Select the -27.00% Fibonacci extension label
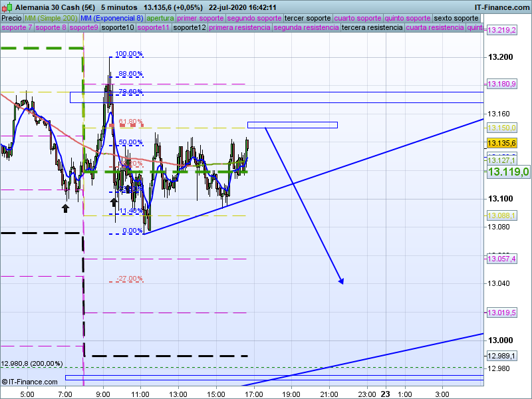The width and height of the screenshot is (532, 399). click(129, 279)
